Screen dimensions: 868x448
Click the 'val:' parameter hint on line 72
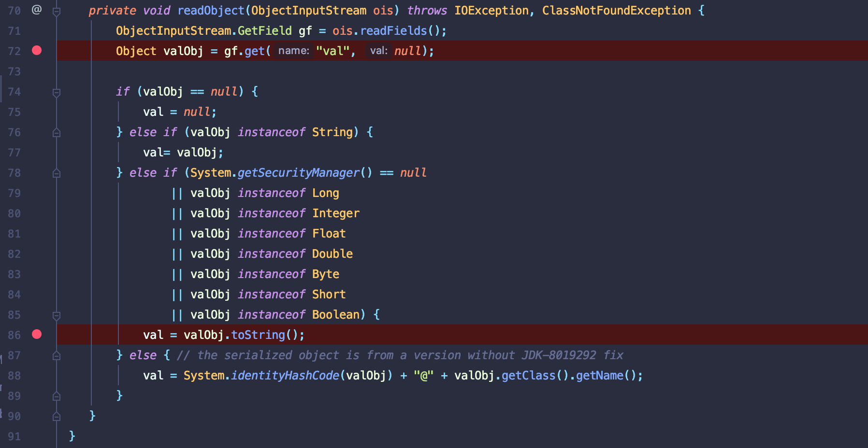(378, 51)
